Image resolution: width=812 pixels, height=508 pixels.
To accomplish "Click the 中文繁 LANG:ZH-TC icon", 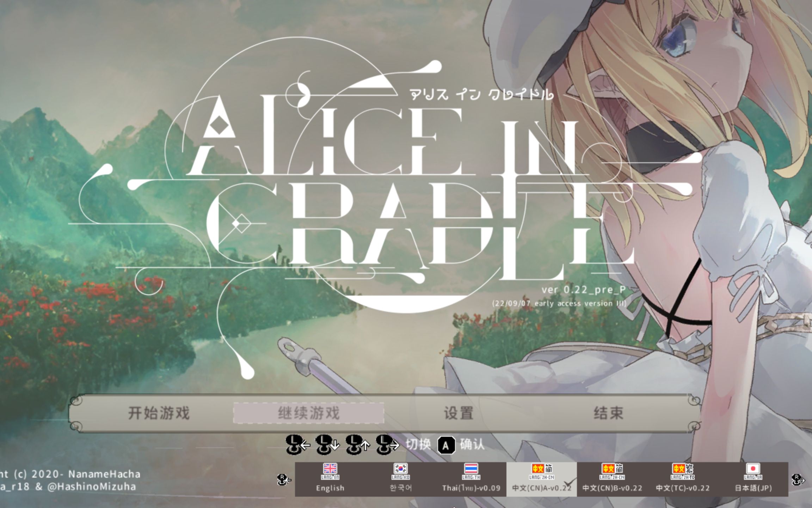I will [x=683, y=467].
